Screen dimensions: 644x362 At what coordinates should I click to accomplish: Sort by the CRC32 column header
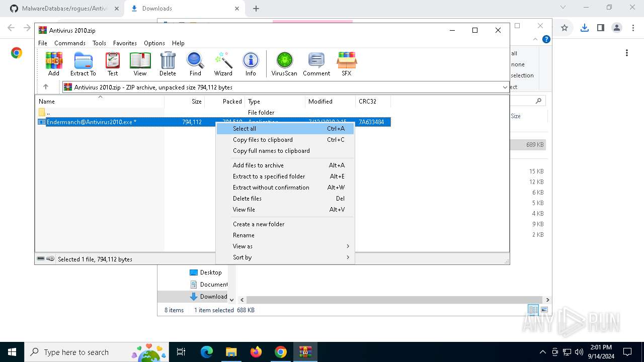[x=373, y=101]
